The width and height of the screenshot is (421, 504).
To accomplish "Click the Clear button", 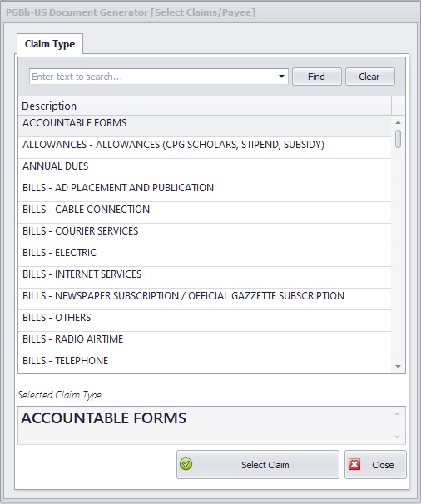I will 369,77.
